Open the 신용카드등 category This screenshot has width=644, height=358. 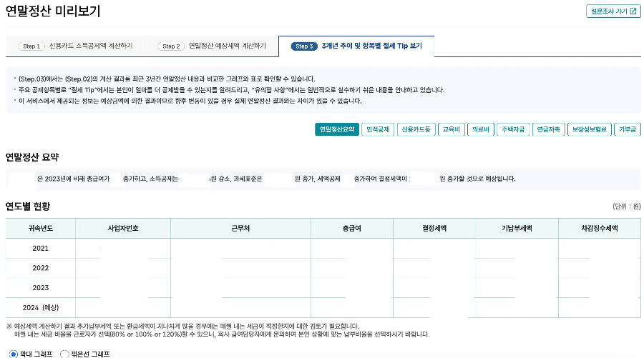tap(416, 129)
